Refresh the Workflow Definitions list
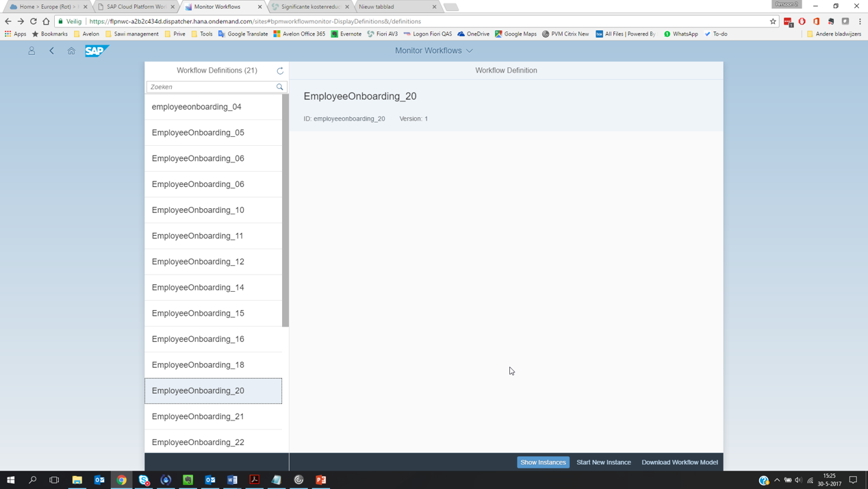 tap(280, 71)
